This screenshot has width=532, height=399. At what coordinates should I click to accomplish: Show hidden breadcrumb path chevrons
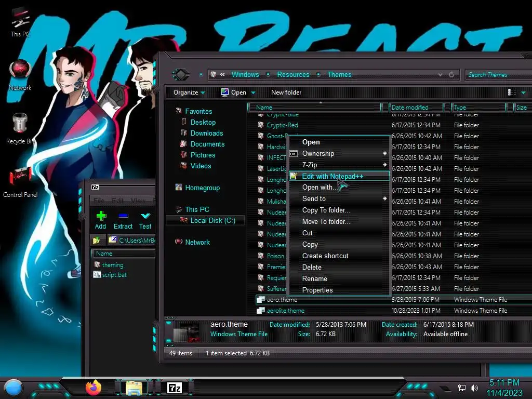pos(222,74)
